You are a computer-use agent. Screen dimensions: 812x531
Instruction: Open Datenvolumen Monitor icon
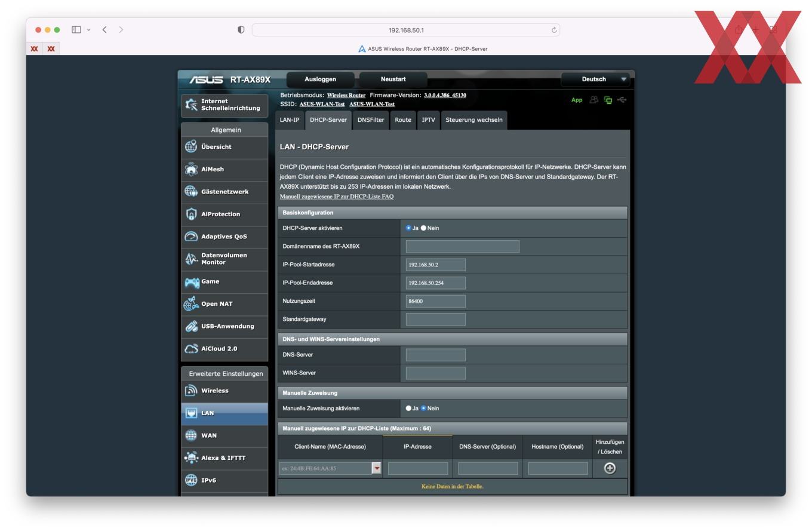pyautogui.click(x=191, y=259)
